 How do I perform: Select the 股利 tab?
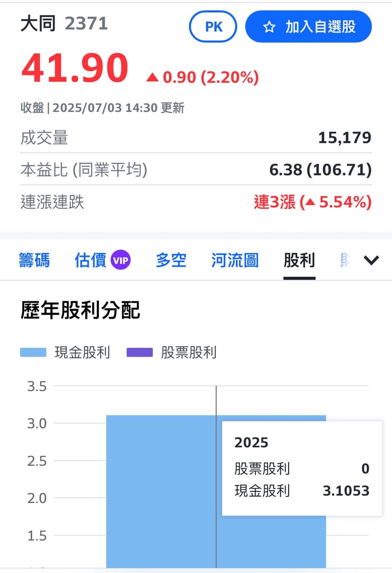point(299,260)
